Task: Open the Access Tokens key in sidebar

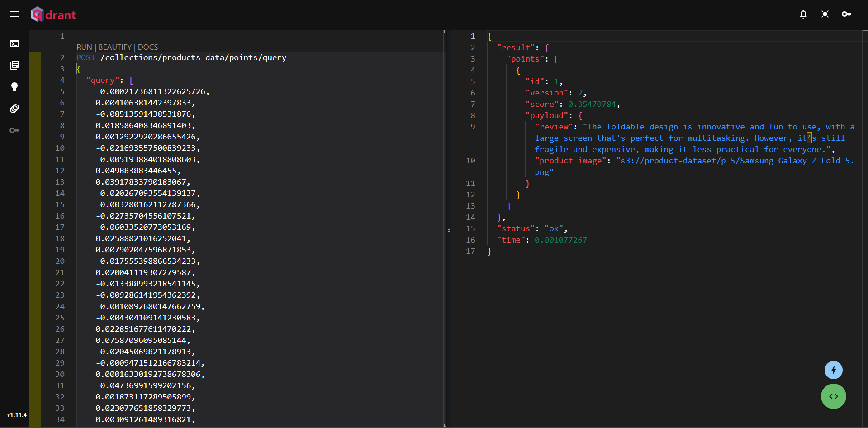Action: 14,130
